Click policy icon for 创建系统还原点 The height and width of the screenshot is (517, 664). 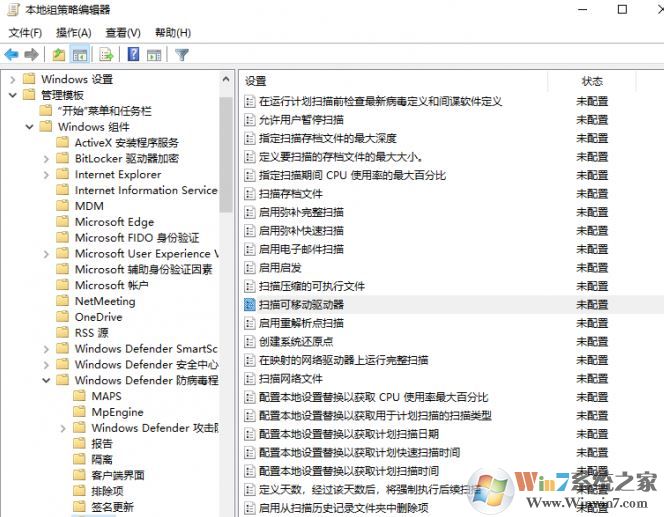[250, 341]
